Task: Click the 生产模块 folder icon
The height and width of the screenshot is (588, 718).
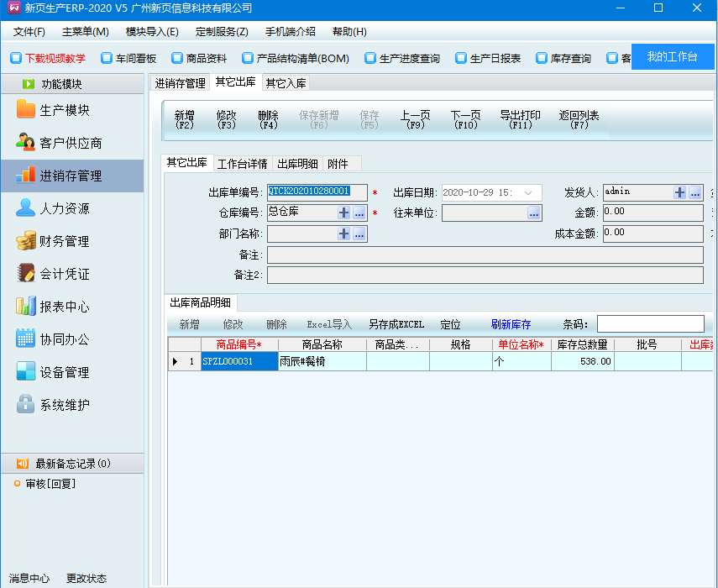Action: [25, 110]
